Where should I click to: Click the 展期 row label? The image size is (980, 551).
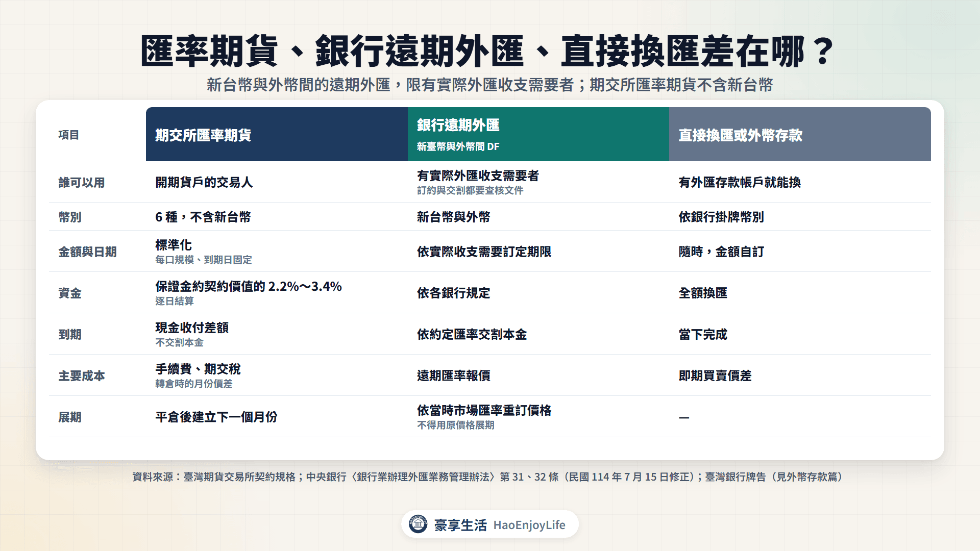point(70,417)
